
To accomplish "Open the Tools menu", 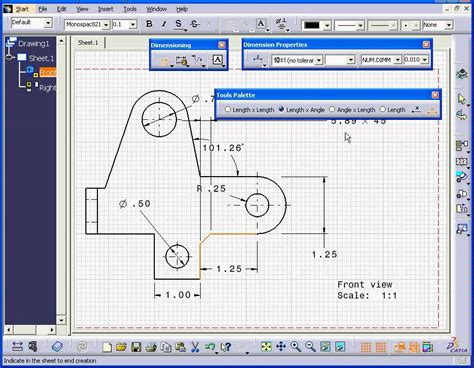I will (x=130, y=9).
